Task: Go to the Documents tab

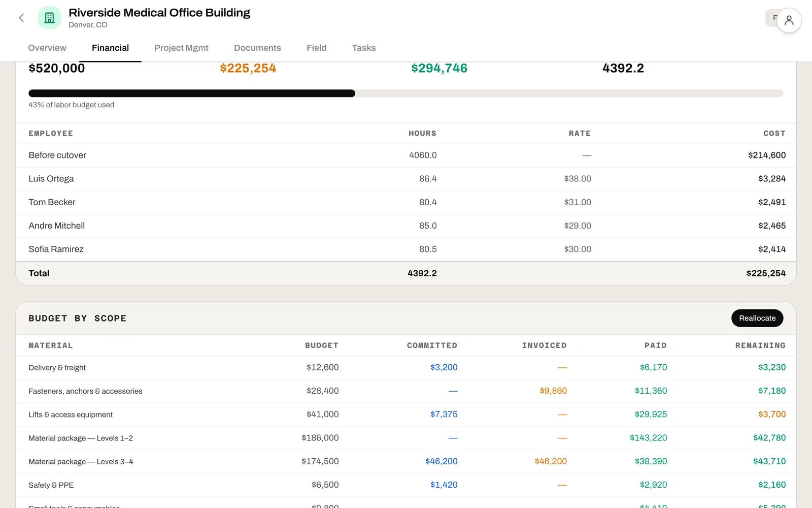Action: pos(257,48)
